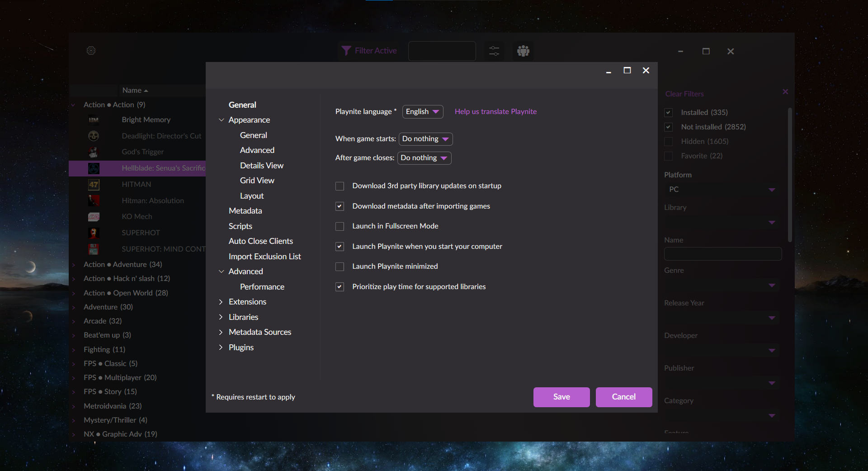Expand Action ● Adventure (34) group
The width and height of the screenshot is (868, 471).
click(73, 265)
